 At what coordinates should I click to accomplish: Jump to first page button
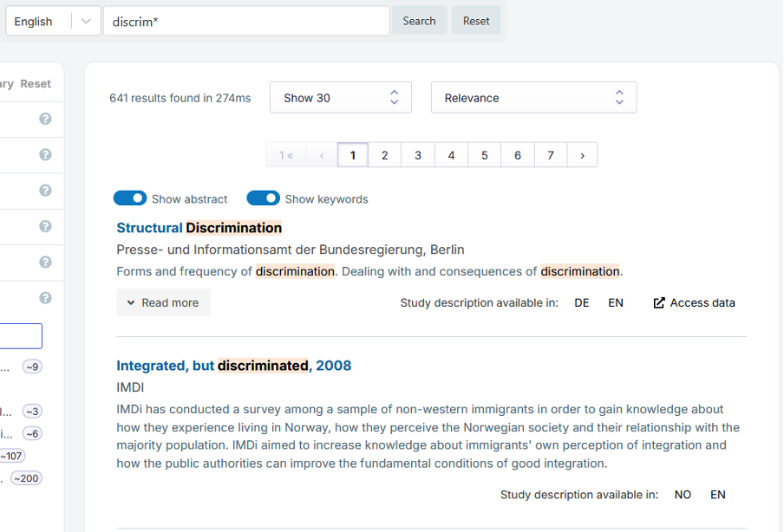(285, 155)
